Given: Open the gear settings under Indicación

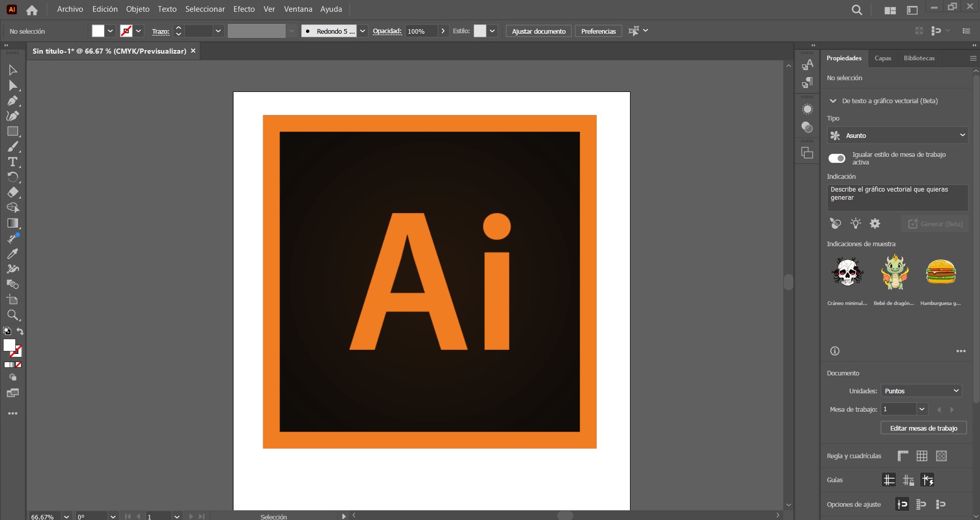Looking at the screenshot, I should point(875,224).
